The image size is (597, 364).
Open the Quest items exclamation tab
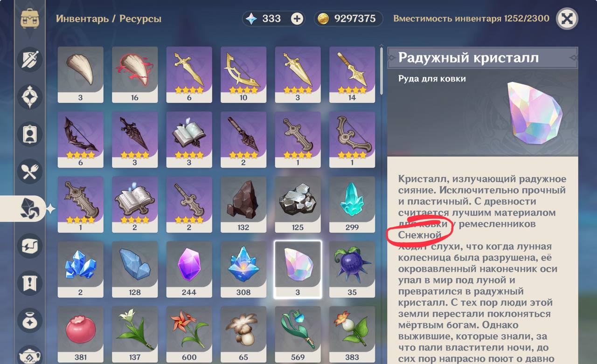coord(30,283)
